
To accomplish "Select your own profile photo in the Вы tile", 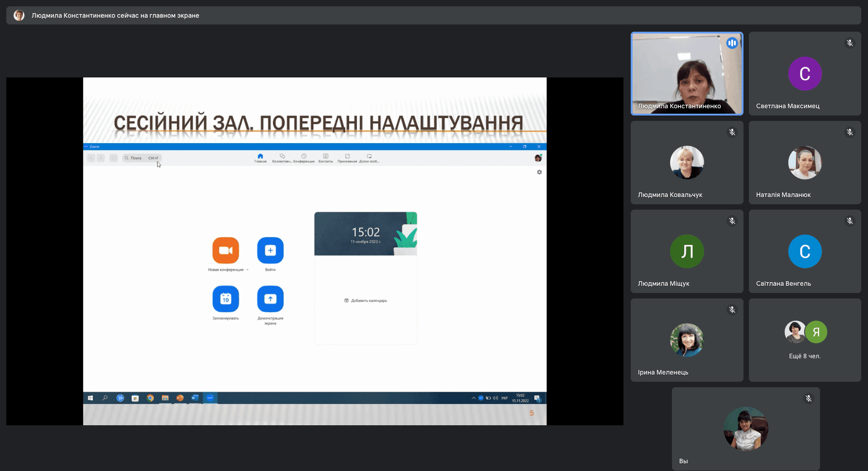I will click(746, 429).
